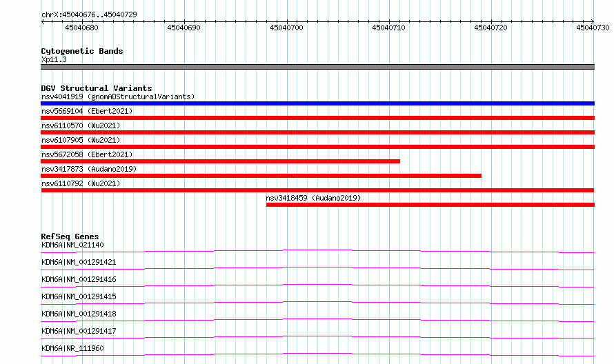The image size is (614, 364).
Task: Click KDM6A|NM_021140 transcript label
Action: [x=72, y=245]
